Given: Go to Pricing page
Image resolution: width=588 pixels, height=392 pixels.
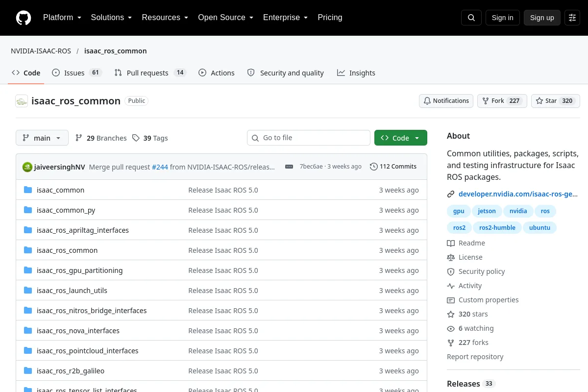Looking at the screenshot, I should pyautogui.click(x=330, y=18).
